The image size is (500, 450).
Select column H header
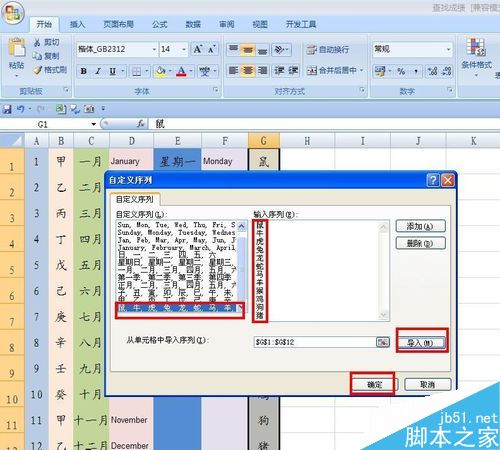(x=307, y=141)
